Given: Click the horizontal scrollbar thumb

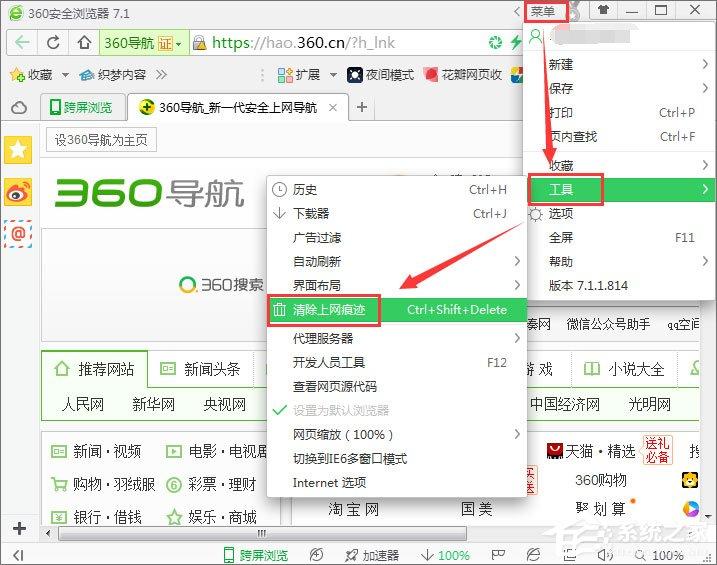Looking at the screenshot, I should point(263,533).
